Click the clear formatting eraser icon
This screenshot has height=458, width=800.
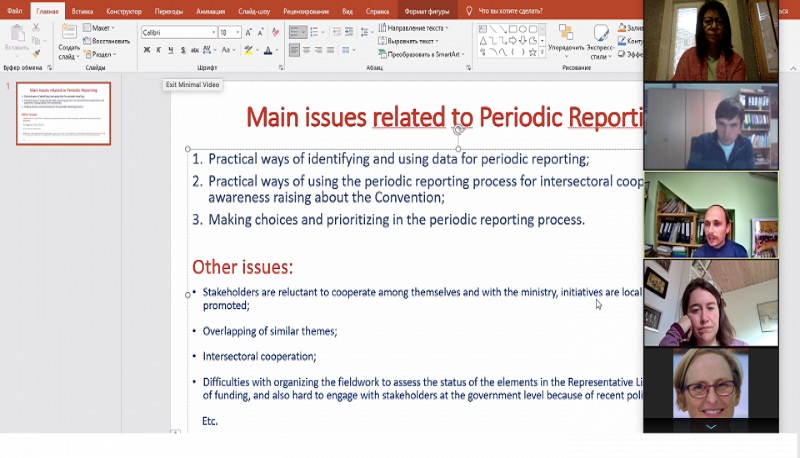click(277, 32)
